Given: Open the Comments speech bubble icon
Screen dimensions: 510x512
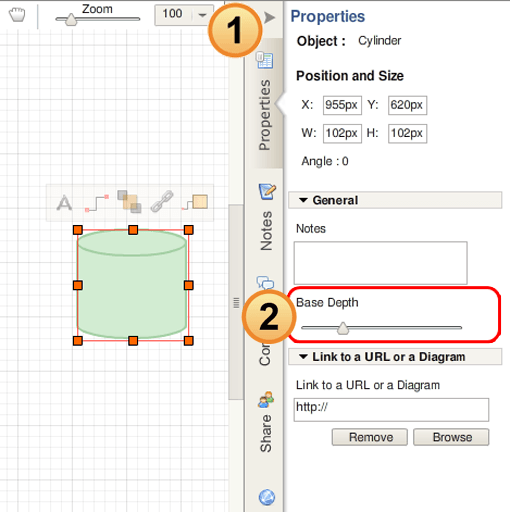Looking at the screenshot, I should [265, 282].
